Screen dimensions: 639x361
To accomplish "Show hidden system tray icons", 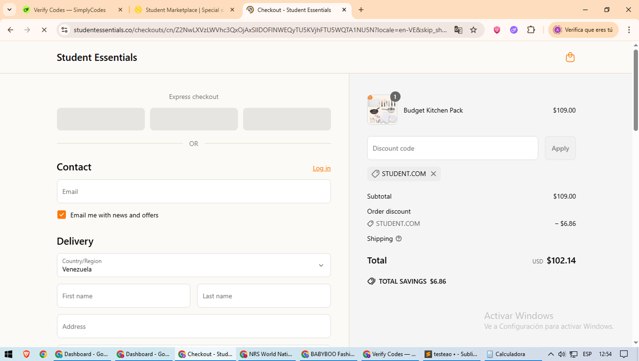I will [551, 354].
